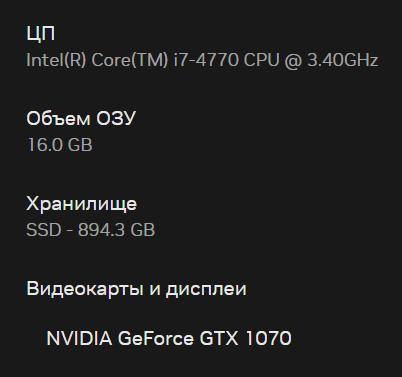This screenshot has height=377, width=402.
Task: Select the 894.3 GB capacity value
Action: [x=116, y=230]
